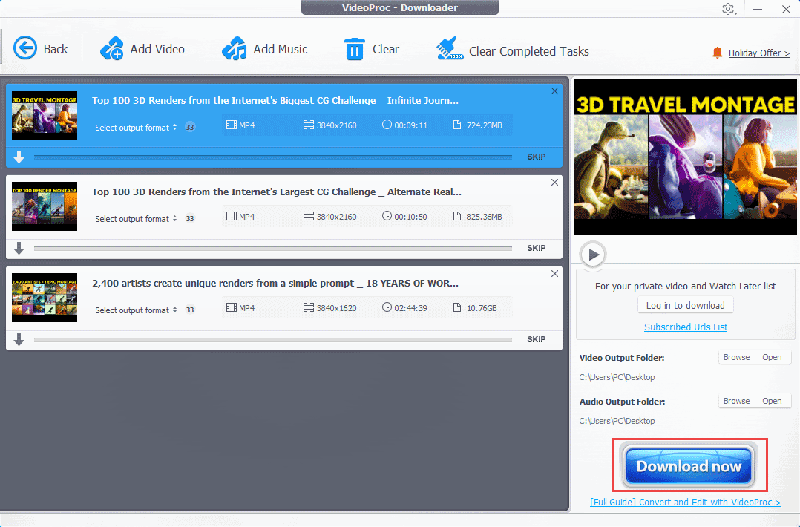Viewport: 800px width, 527px height.
Task: Browse for Video Output Folder
Action: (737, 357)
